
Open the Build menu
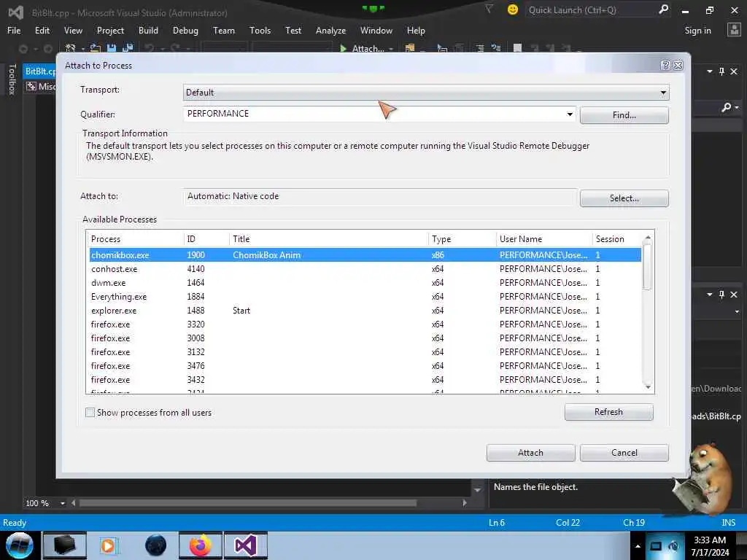[x=148, y=31]
